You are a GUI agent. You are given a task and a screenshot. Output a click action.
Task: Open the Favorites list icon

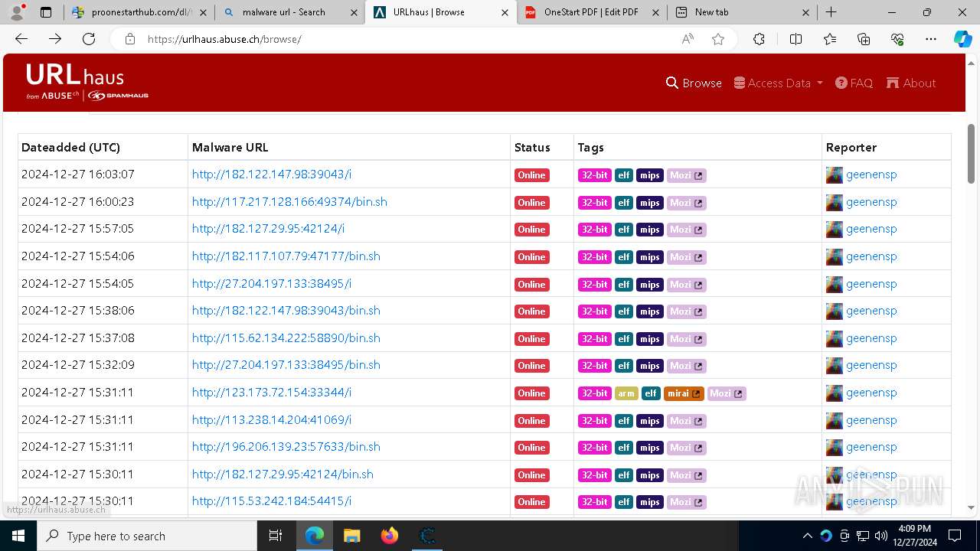(830, 39)
